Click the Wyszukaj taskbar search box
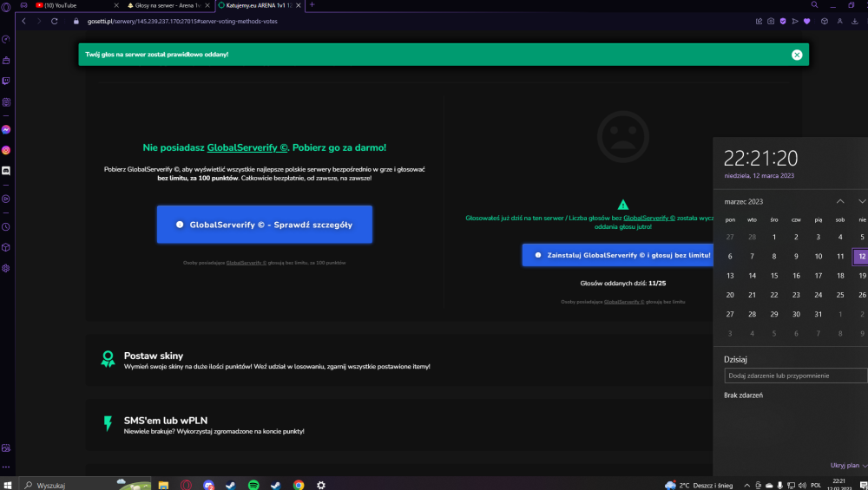This screenshot has height=490, width=868. point(86,485)
